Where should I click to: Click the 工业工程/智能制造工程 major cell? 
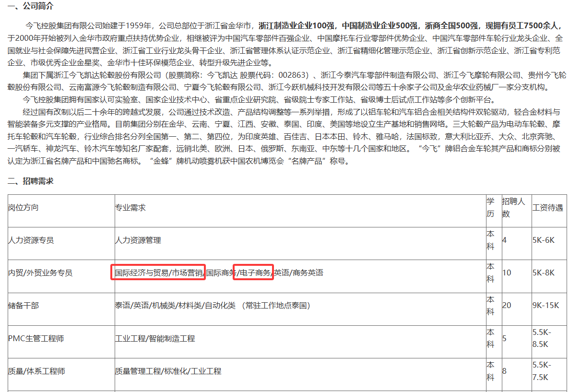point(155,338)
